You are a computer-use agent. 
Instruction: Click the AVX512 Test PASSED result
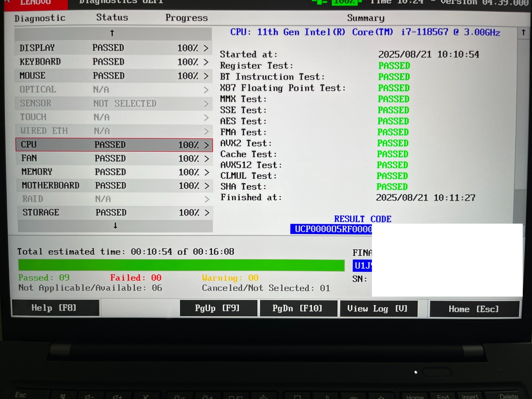click(x=392, y=165)
